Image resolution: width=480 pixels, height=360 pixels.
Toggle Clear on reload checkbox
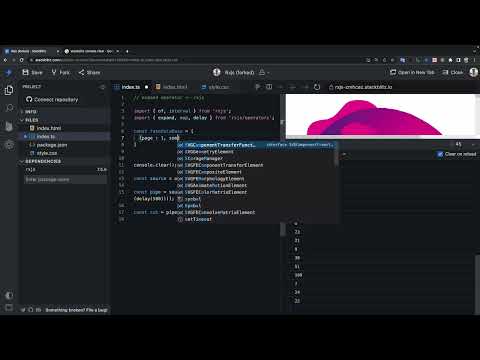pyautogui.click(x=440, y=154)
